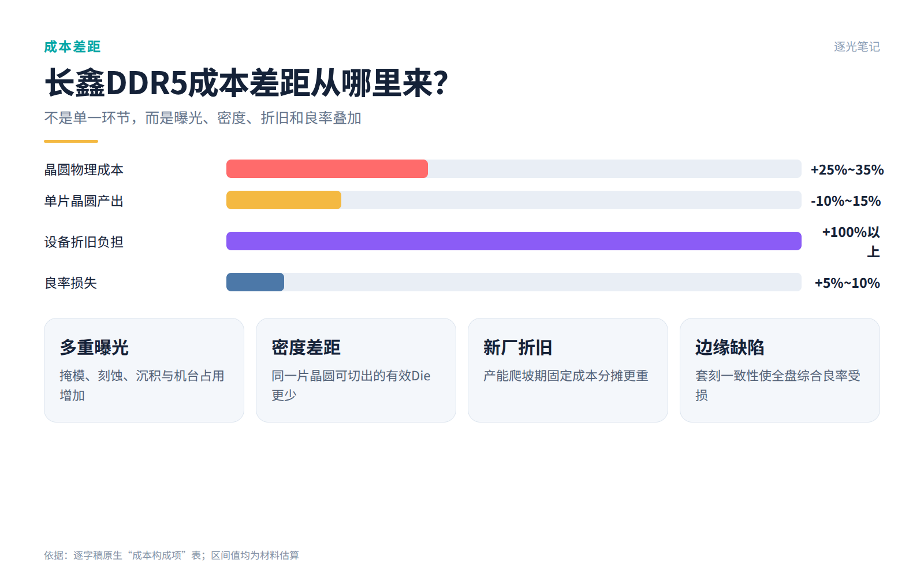The width and height of the screenshot is (924, 578).
Task: Click the footnote source text 依据
Action: point(172,555)
